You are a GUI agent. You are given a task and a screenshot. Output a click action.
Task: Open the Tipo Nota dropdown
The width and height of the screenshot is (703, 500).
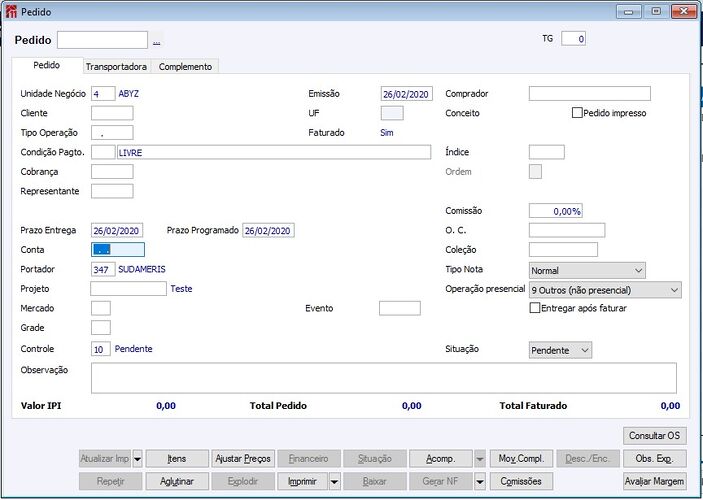(587, 270)
